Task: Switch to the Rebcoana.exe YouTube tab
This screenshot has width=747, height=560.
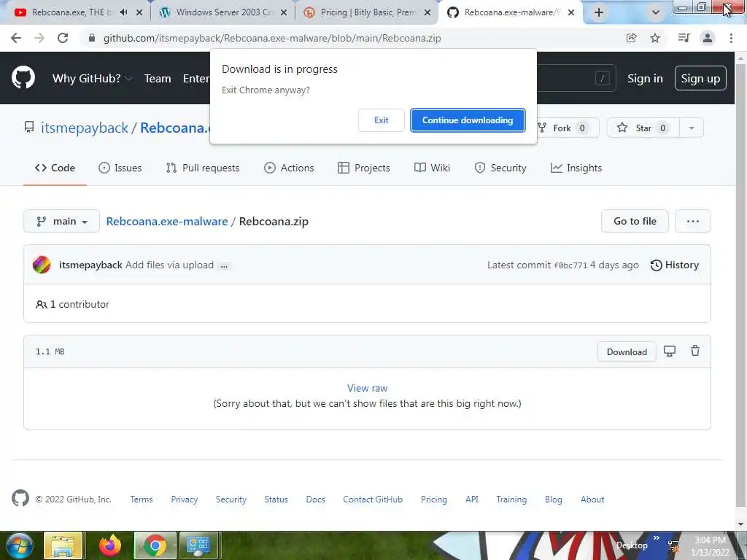Action: [x=71, y=12]
